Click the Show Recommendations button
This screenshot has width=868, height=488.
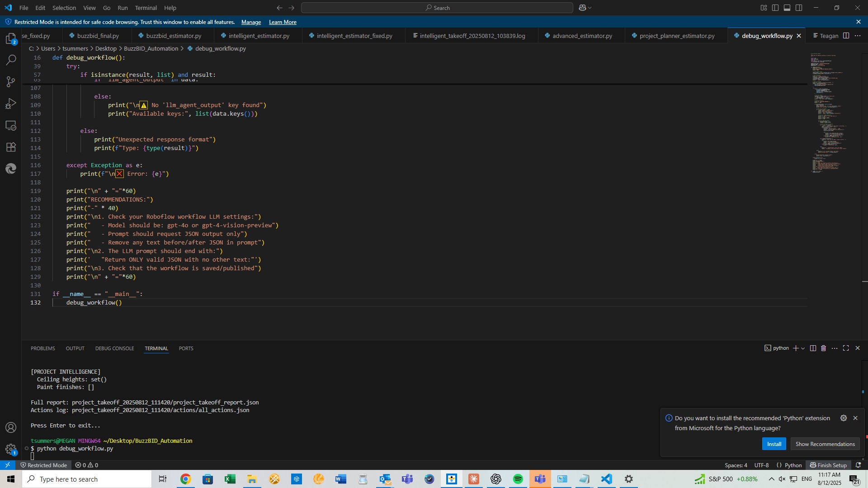click(825, 444)
